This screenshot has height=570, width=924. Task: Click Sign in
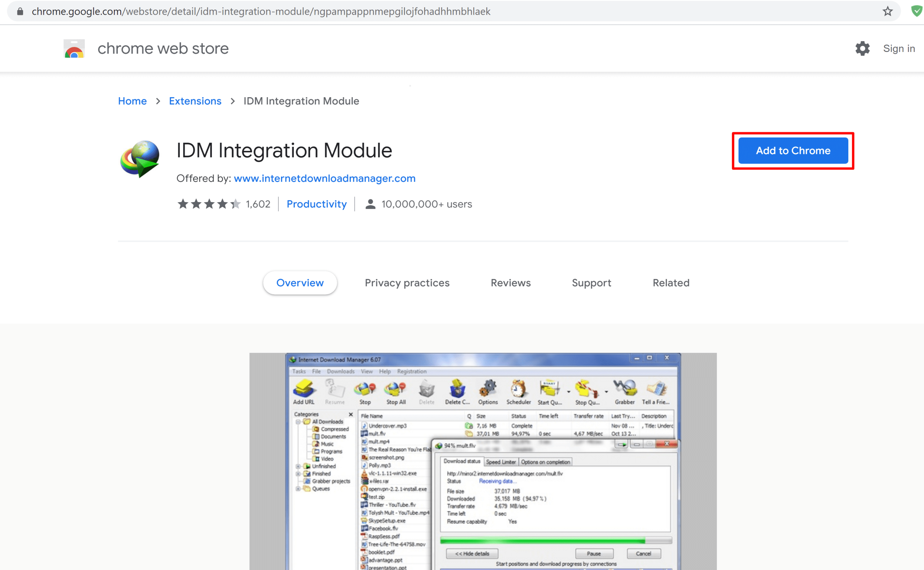(x=899, y=49)
